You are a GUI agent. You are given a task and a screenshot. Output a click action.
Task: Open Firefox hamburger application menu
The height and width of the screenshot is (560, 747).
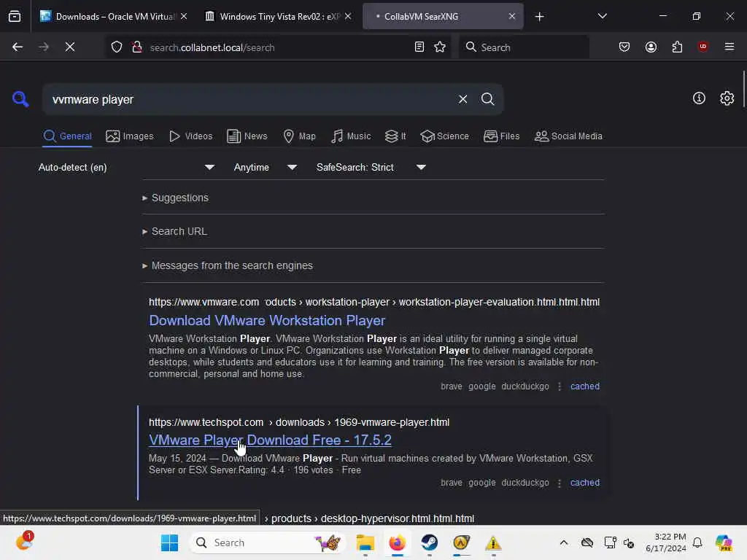[729, 47]
